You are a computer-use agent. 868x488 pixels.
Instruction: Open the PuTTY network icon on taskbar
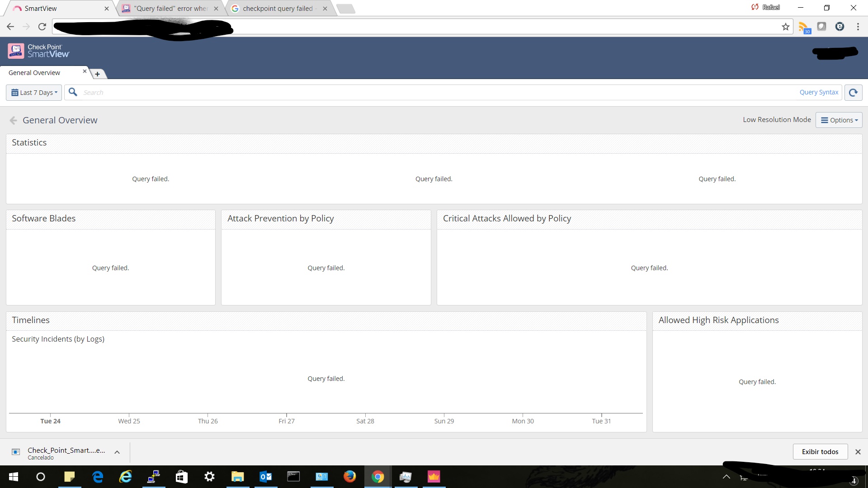coord(154,477)
